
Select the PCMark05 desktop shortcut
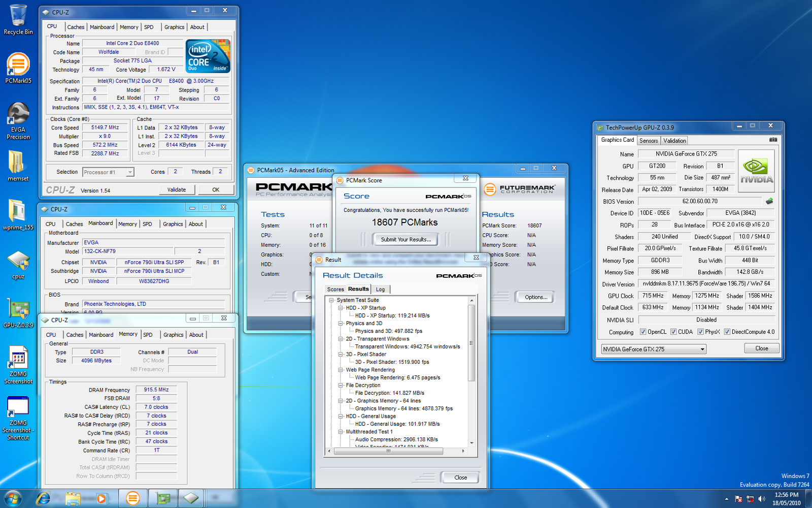[18, 68]
